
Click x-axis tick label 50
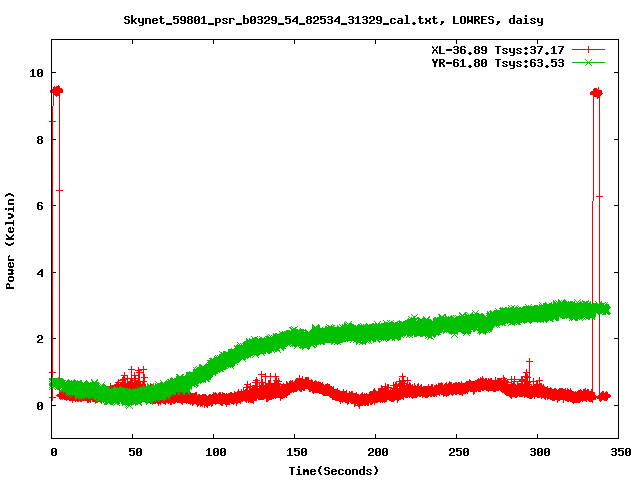coord(136,452)
